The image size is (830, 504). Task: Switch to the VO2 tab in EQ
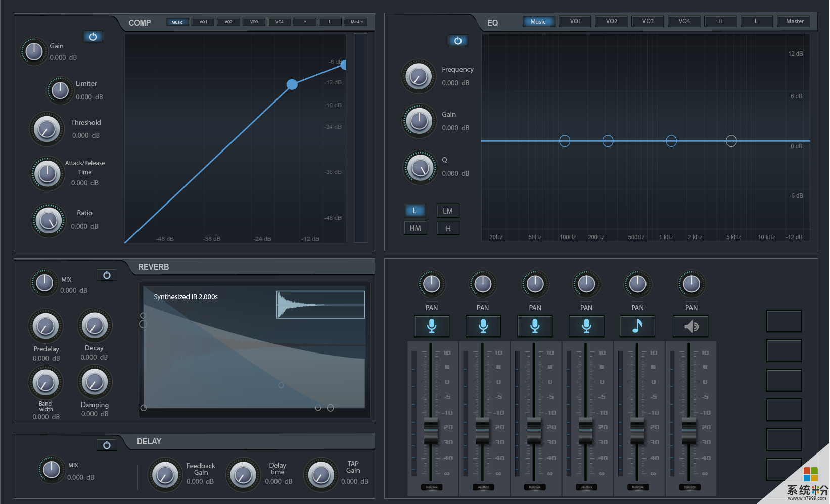point(612,21)
